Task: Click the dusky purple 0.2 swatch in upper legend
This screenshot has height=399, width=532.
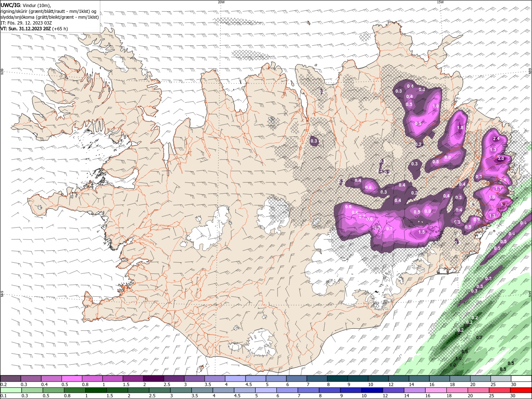Action: pos(10,379)
